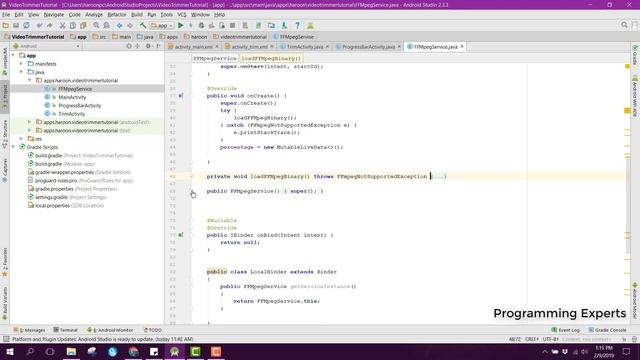Open Project panel gear settings icon
Viewport: 640px width, 360px height.
click(148, 46)
